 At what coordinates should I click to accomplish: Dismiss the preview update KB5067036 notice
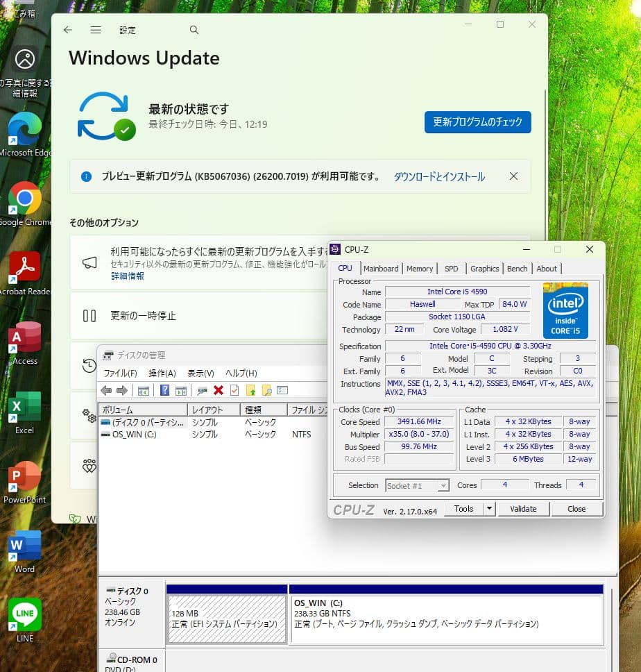tap(513, 176)
